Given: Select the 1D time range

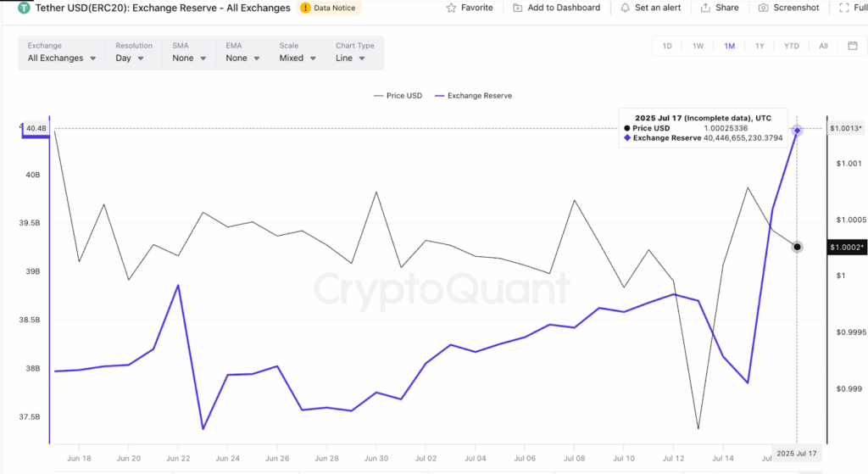Looking at the screenshot, I should coord(667,46).
